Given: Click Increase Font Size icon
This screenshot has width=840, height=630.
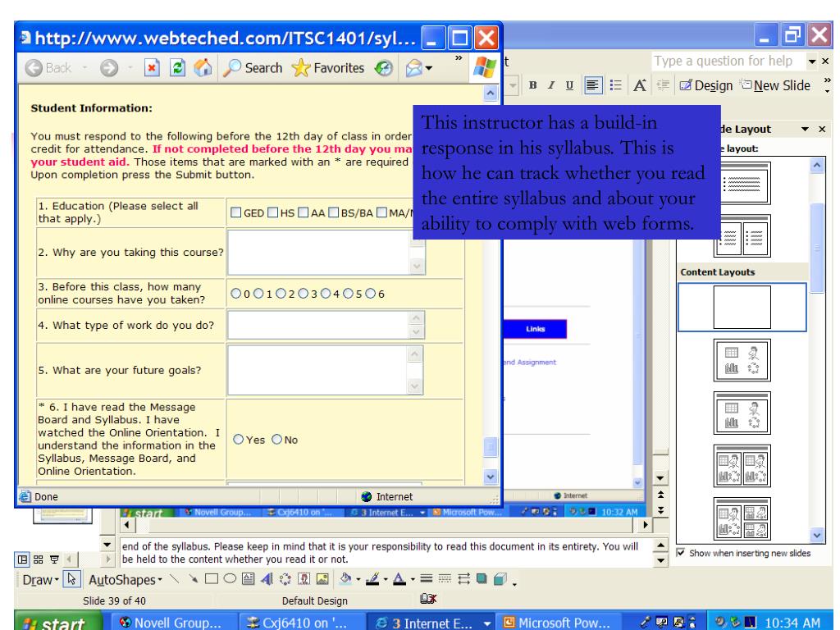Looking at the screenshot, I should [x=640, y=85].
